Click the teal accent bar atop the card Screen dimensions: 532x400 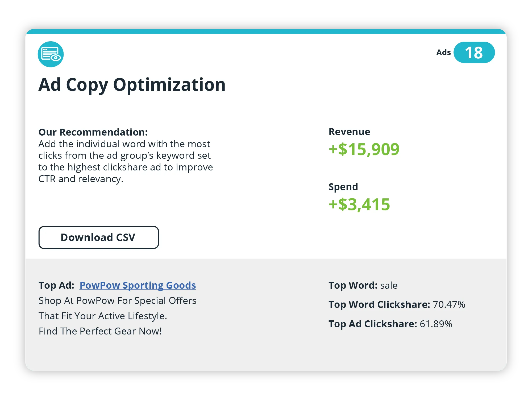click(266, 31)
